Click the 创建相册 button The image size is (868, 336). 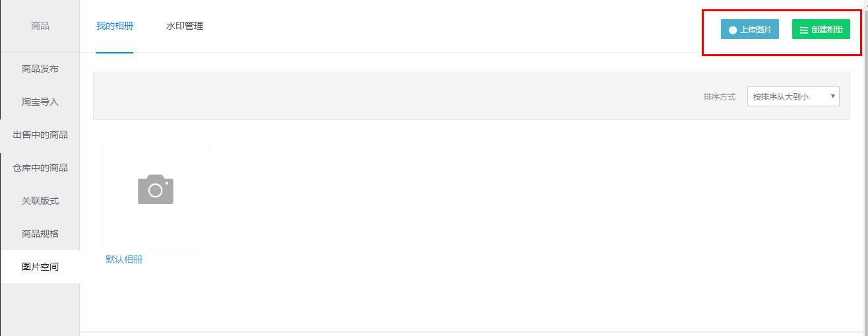[821, 30]
